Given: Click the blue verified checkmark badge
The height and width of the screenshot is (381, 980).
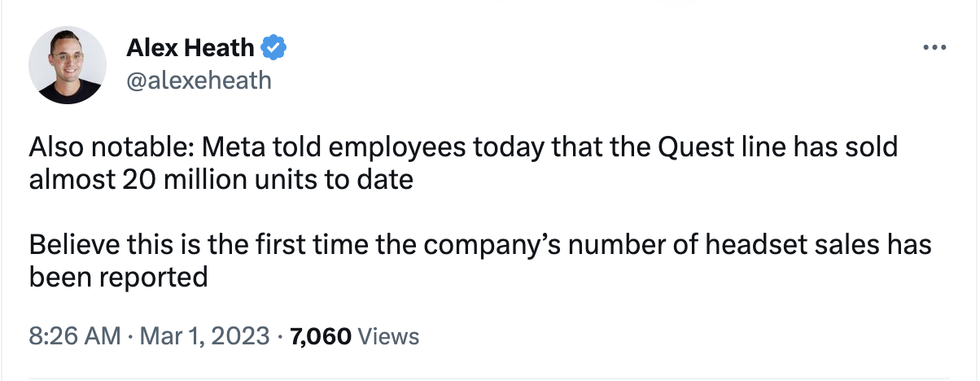Looking at the screenshot, I should click(273, 49).
